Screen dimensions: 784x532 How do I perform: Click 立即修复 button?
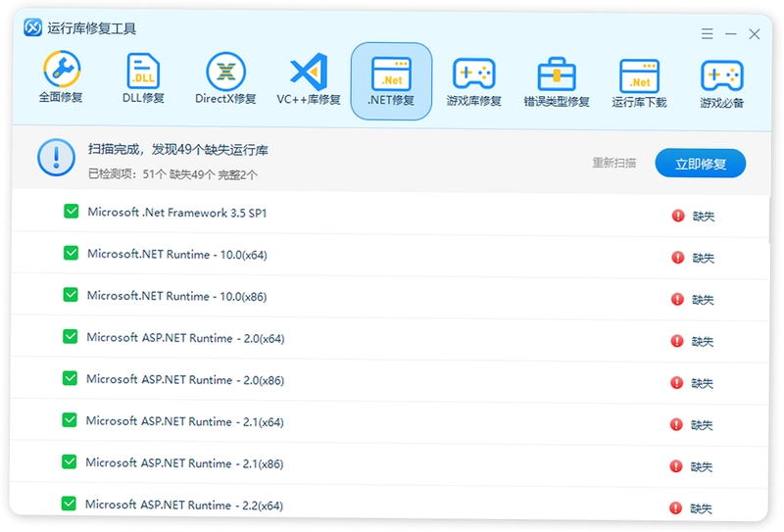coord(701,164)
